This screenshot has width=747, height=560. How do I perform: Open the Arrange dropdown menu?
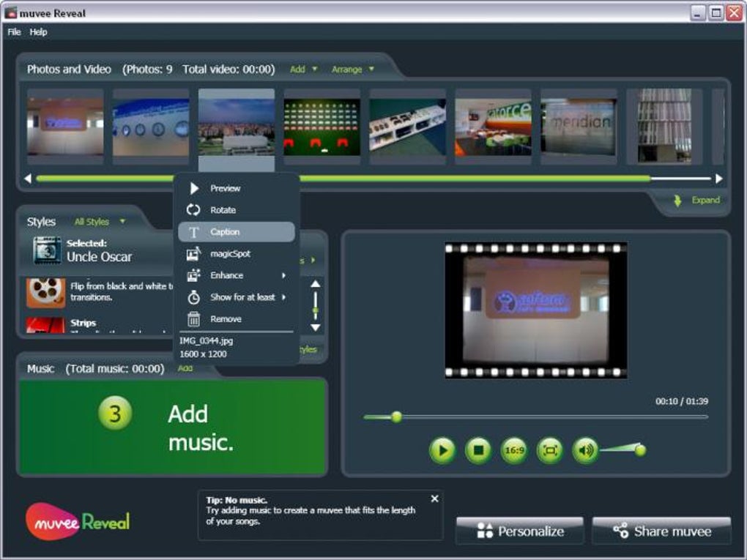point(352,70)
